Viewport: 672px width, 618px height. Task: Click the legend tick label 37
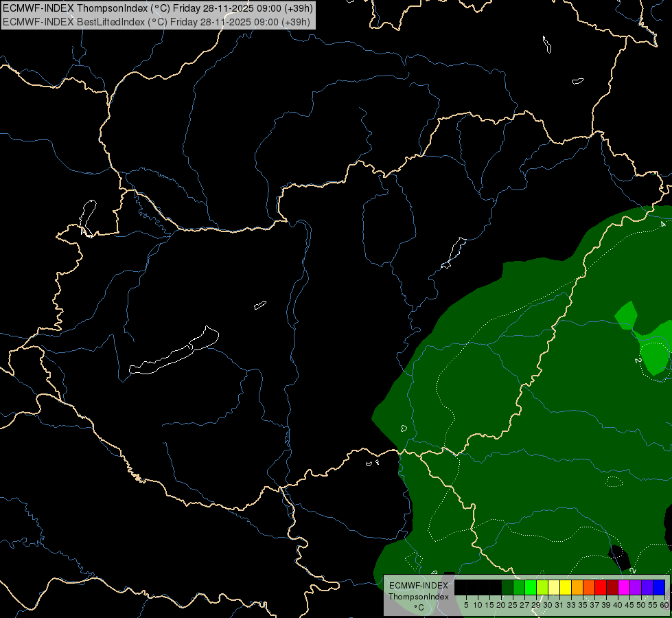[594, 605]
